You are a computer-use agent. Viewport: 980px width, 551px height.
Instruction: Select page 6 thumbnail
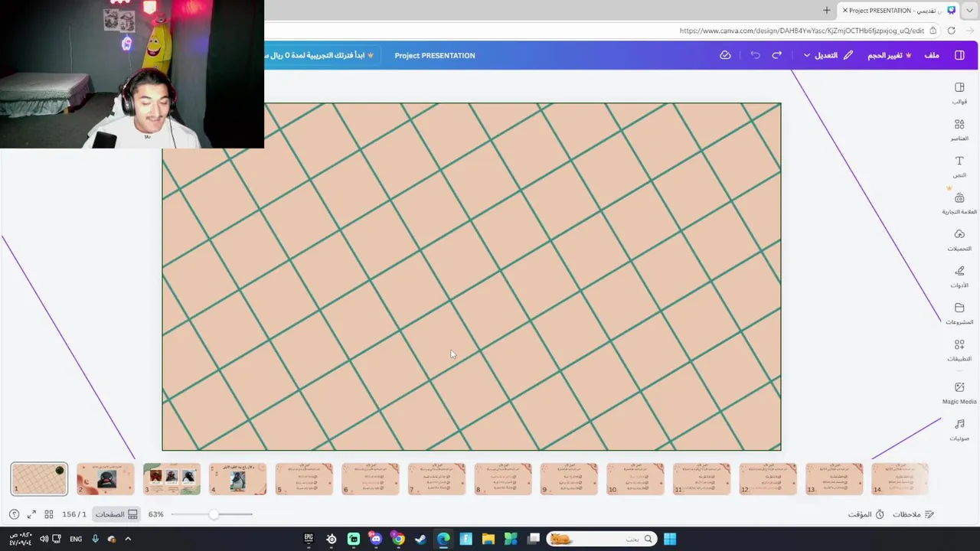[371, 479]
